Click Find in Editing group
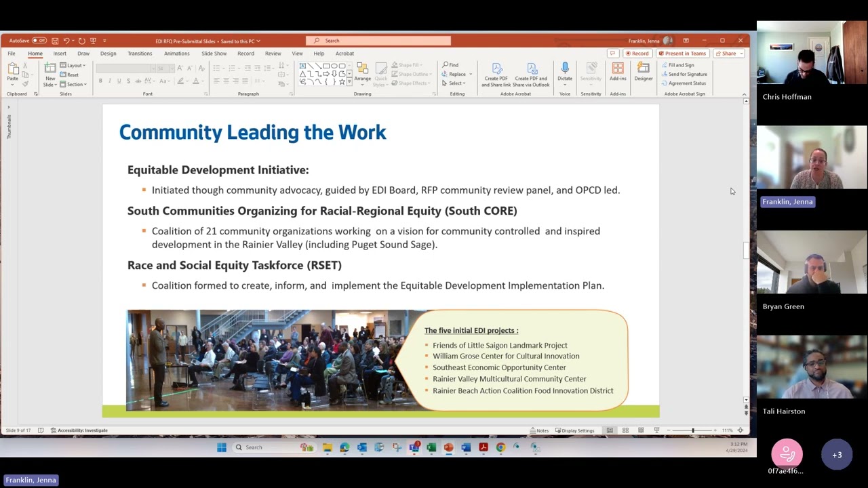This screenshot has width=868, height=488. (451, 65)
